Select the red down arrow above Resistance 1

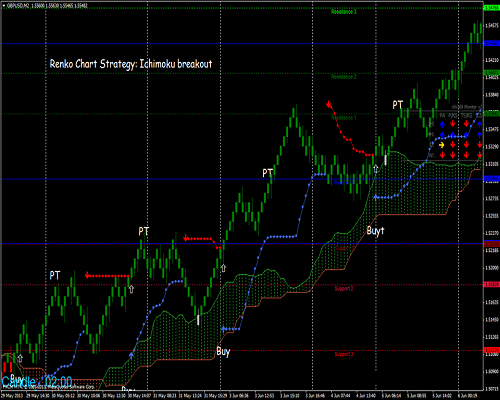(329, 104)
